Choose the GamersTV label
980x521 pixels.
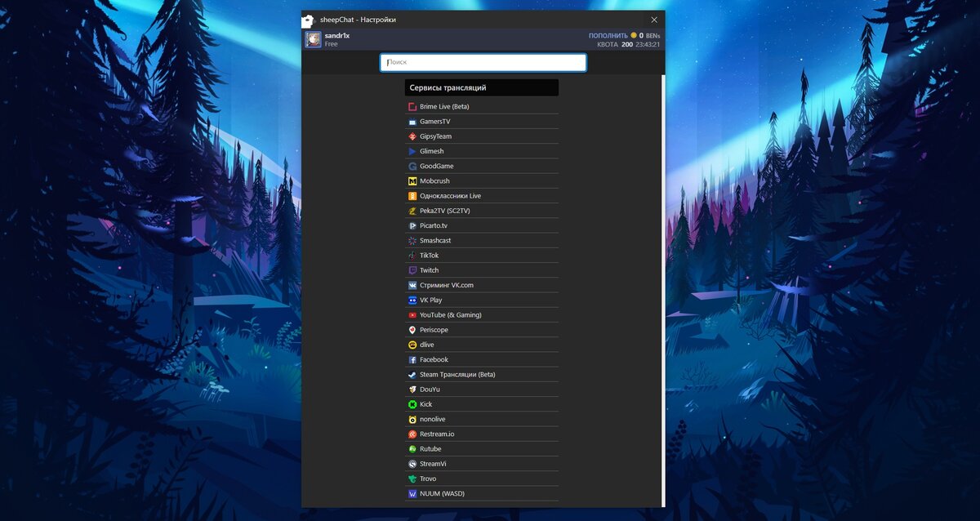coord(435,122)
